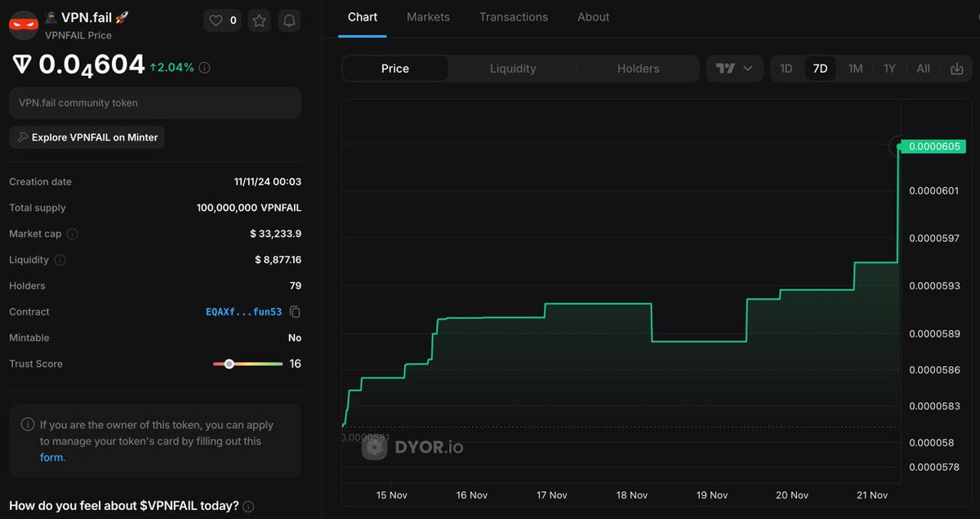Click the 17 Nov date label
The image size is (980, 519).
(552, 495)
